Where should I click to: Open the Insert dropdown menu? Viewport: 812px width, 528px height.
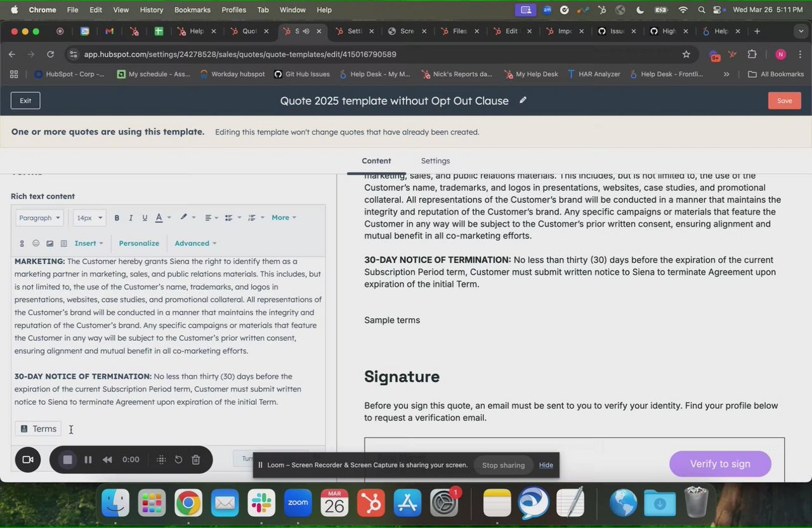(x=89, y=243)
